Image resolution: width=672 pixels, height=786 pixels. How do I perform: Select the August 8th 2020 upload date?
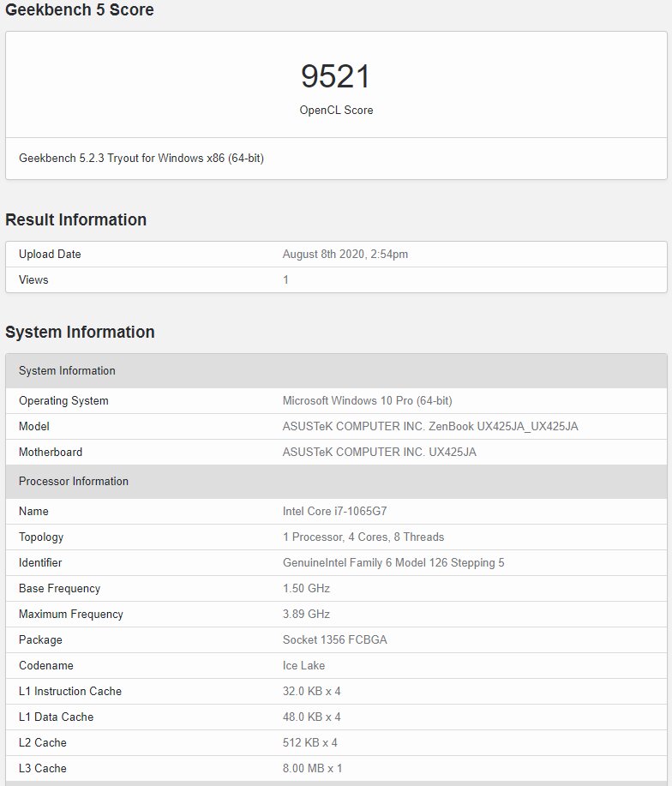[345, 255]
